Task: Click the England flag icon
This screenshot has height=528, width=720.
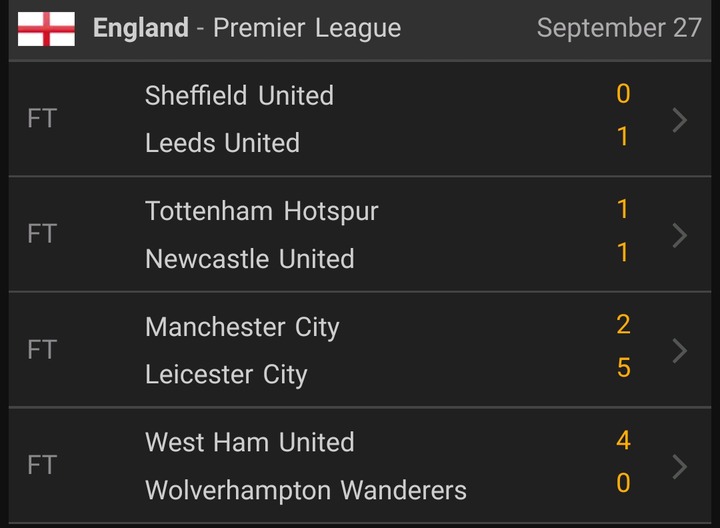Action: (x=46, y=28)
